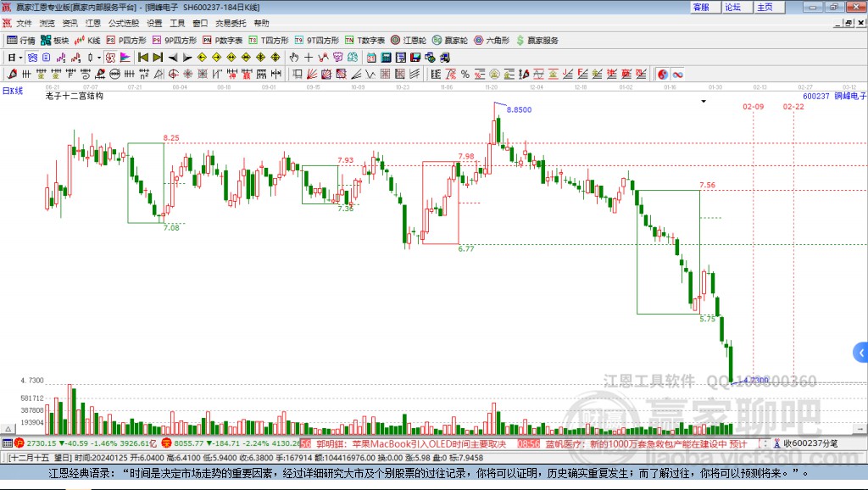Select the n² lines tool
Image resolution: width=868 pixels, height=490 pixels.
(x=144, y=75)
